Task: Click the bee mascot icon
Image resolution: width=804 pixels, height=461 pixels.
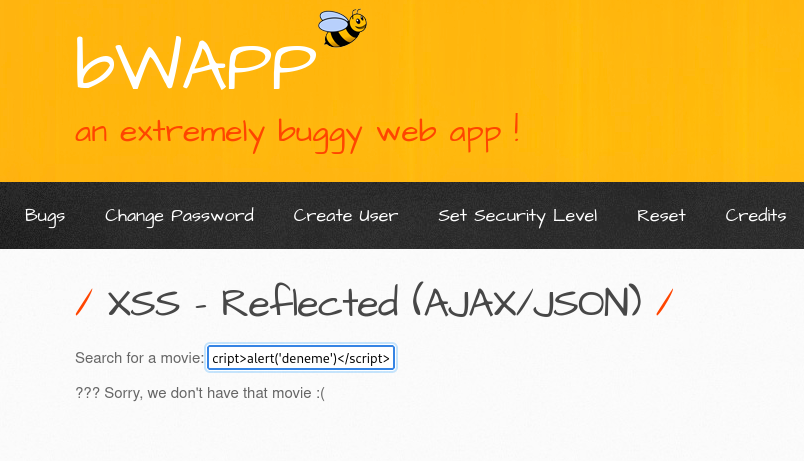Action: coord(343,28)
